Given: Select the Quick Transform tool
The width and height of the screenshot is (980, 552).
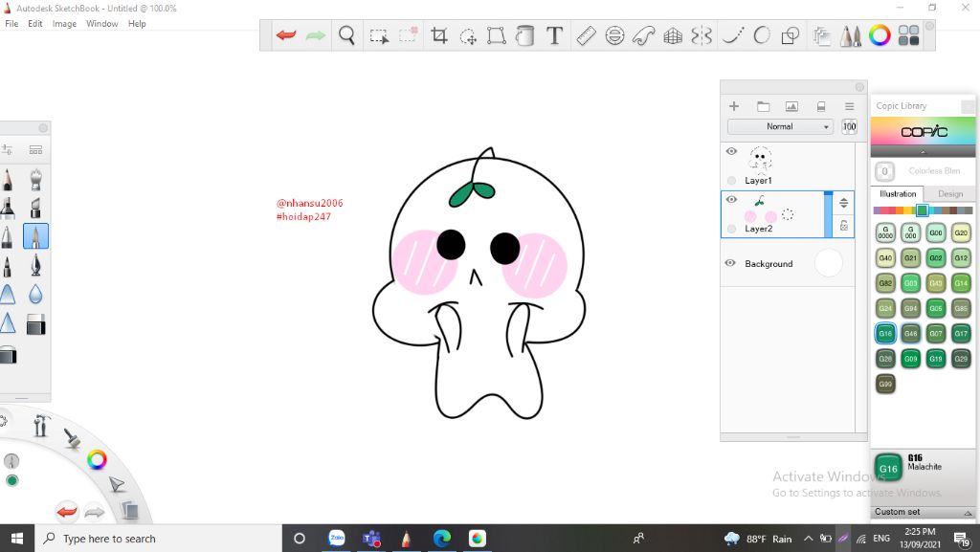Looking at the screenshot, I should [x=468, y=36].
